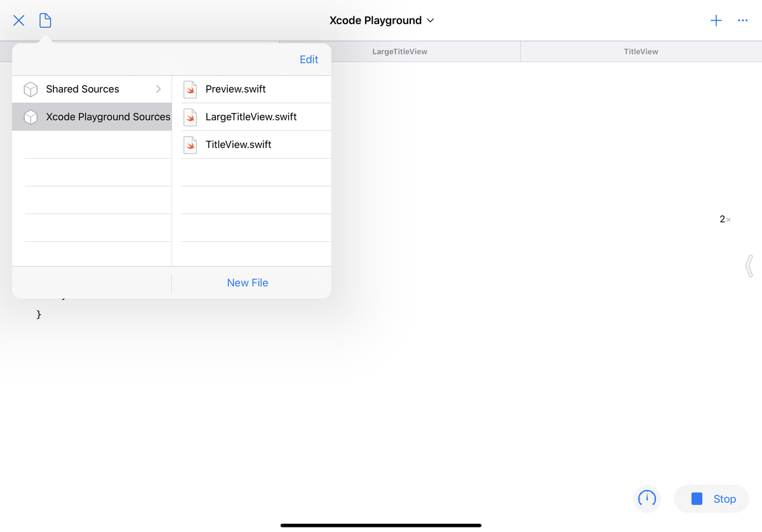
Task: Click the TitleView.swift Swift file icon
Action: 190,145
